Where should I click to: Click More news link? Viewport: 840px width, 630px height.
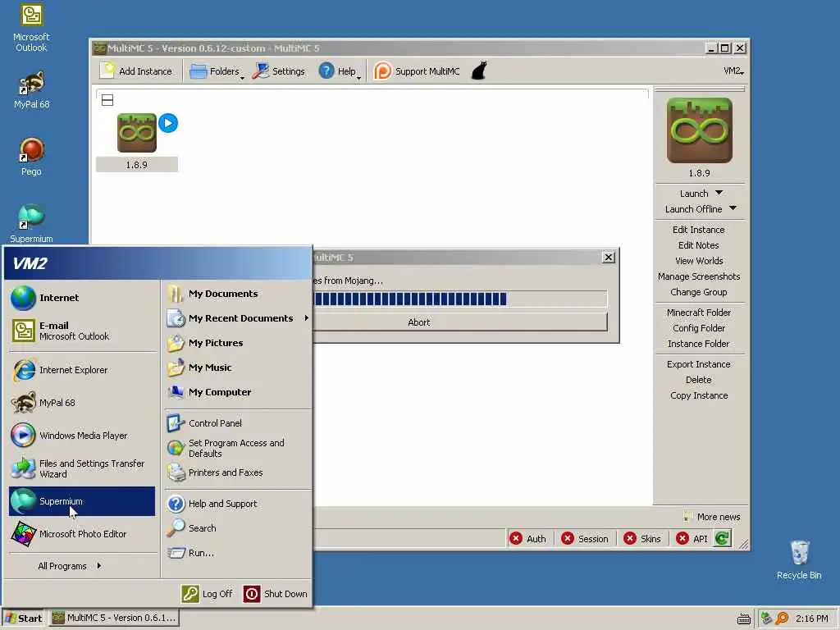(712, 517)
